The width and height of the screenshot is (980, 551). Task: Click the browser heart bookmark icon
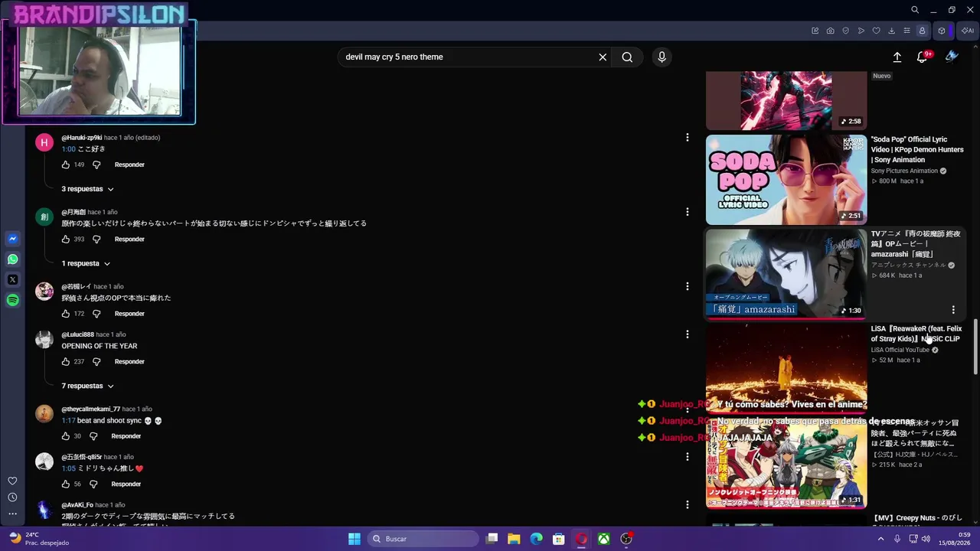877,31
